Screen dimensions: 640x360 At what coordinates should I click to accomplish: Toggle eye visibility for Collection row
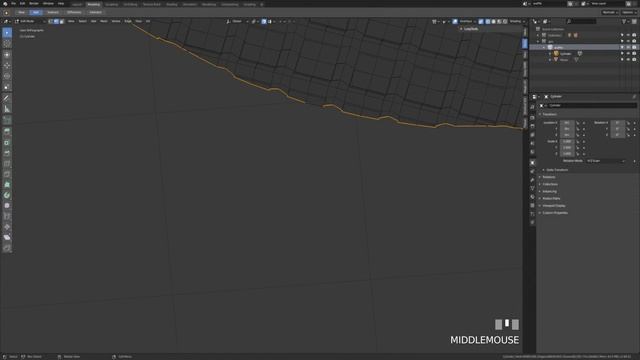[628, 35]
